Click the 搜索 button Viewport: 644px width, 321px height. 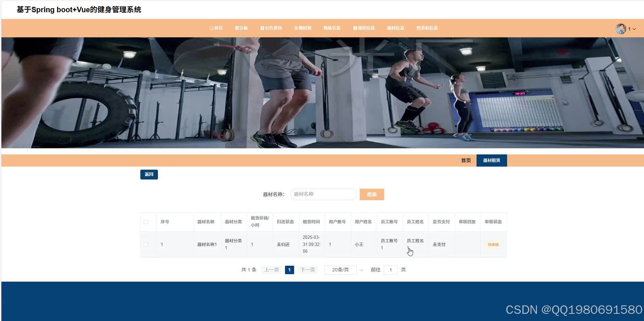click(x=372, y=194)
